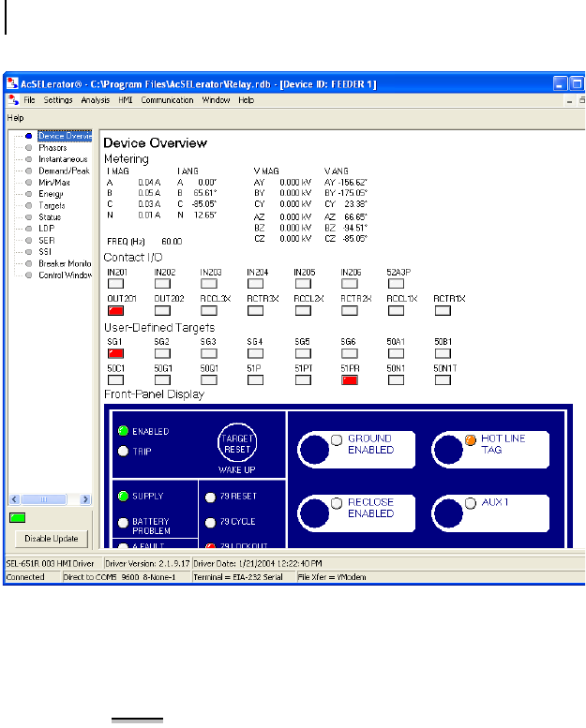Select Status in the tree
Screen dimensions: 586x728
(x=50, y=217)
